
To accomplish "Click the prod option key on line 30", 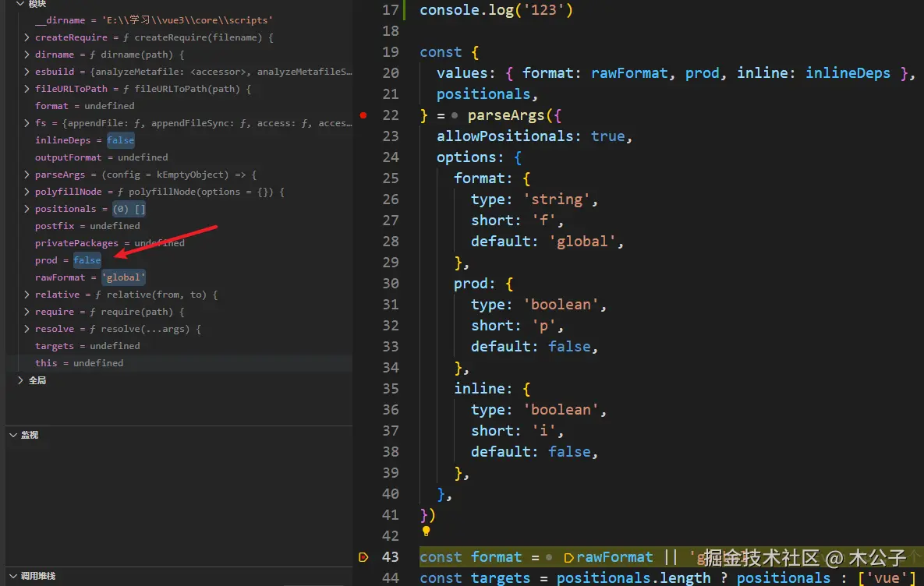I will [x=471, y=284].
